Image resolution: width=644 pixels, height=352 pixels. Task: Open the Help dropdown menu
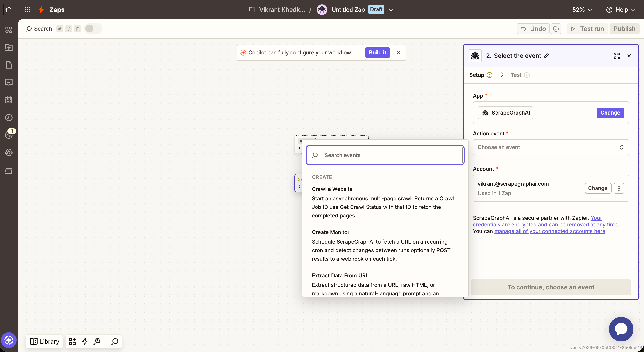coord(621,9)
